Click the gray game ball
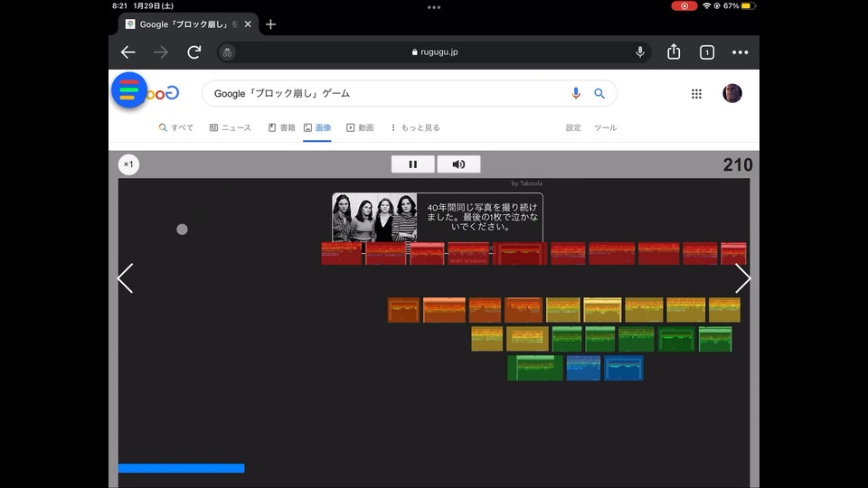 pyautogui.click(x=182, y=229)
